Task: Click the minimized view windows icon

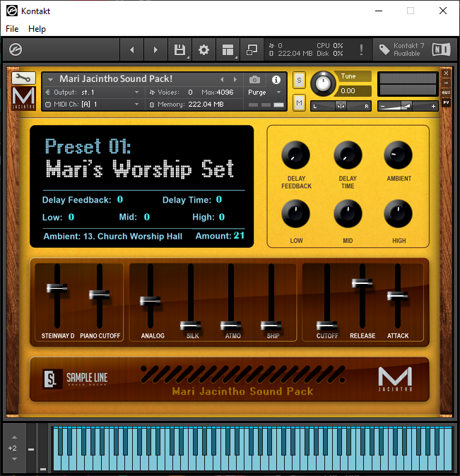Action: [252, 49]
